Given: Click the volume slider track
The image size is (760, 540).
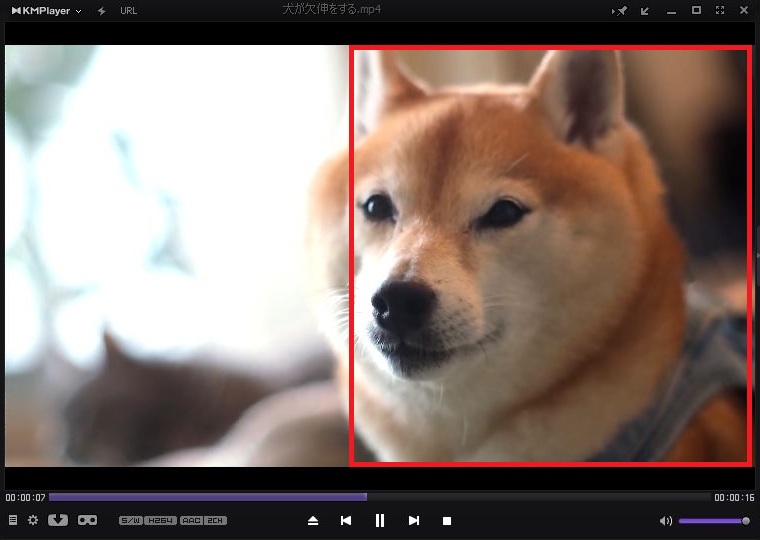Looking at the screenshot, I should [712, 521].
